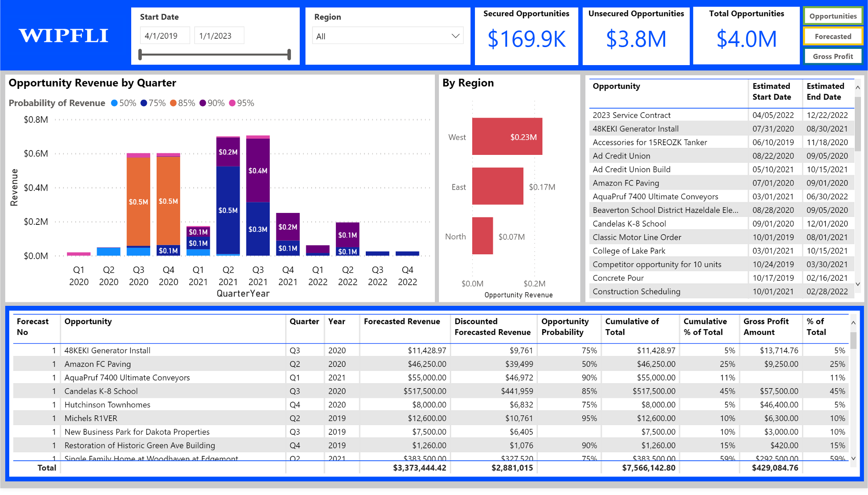Click the start date 4/1/2019 field
The width and height of the screenshot is (868, 495).
(x=165, y=36)
